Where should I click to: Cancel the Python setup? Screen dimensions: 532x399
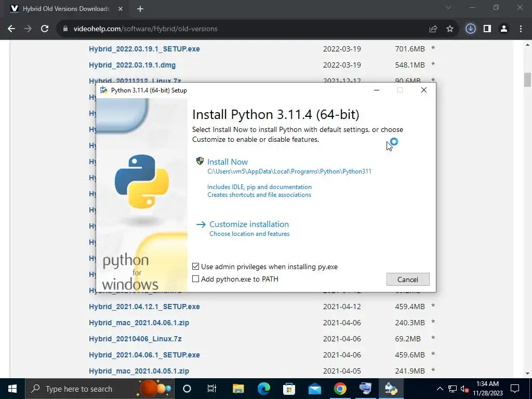(408, 279)
